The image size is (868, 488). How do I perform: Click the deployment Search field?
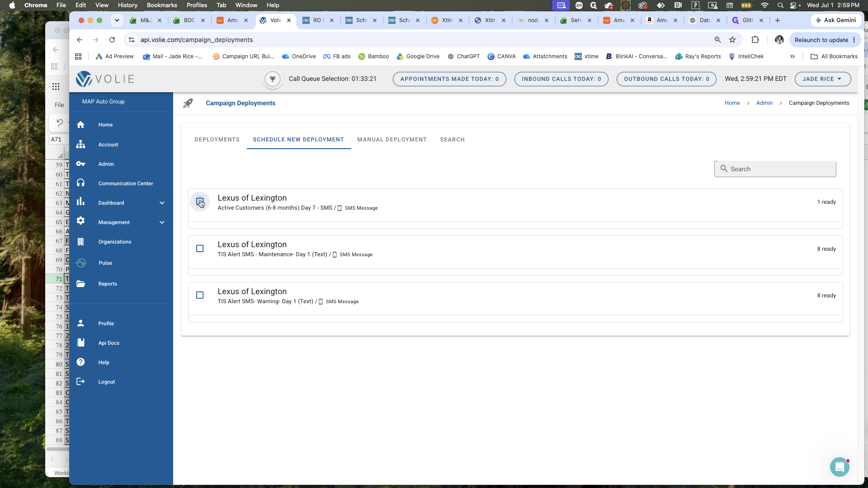pos(775,169)
